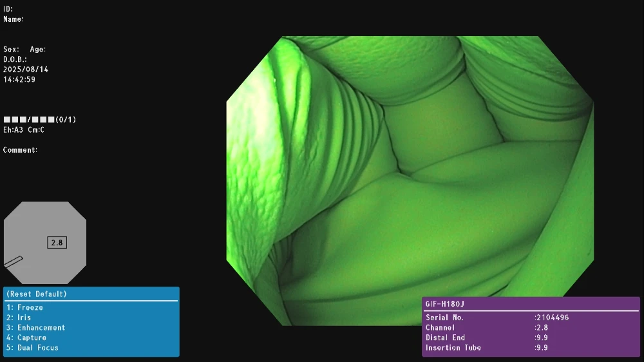Screen dimensions: 644x362
Task: Click the Comment field
Action: [x=20, y=150]
